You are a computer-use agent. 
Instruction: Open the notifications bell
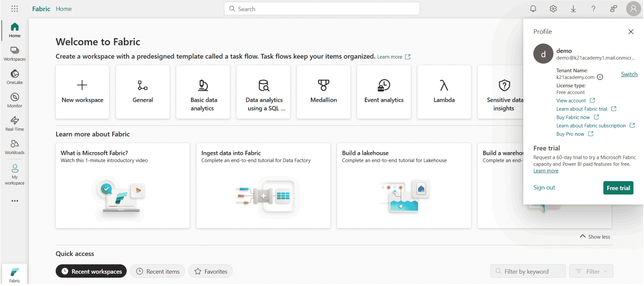[533, 9]
